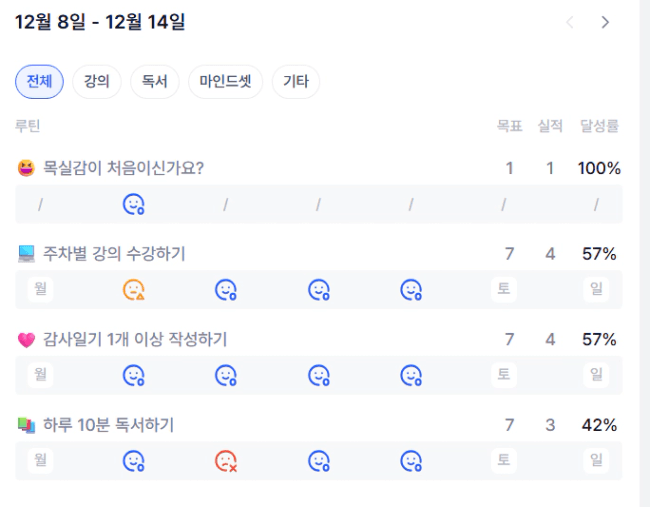Click the laptop icon beside 주차별 강의 수강하기

pyautogui.click(x=26, y=254)
